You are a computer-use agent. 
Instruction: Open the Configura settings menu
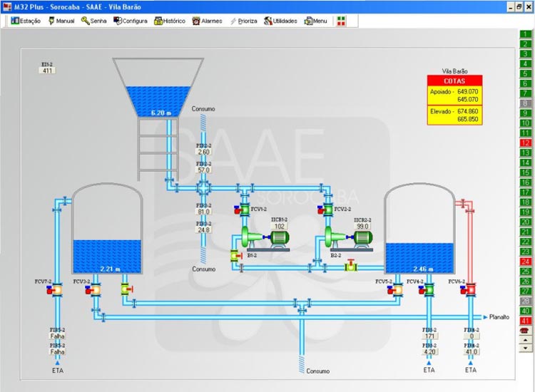[x=131, y=21]
